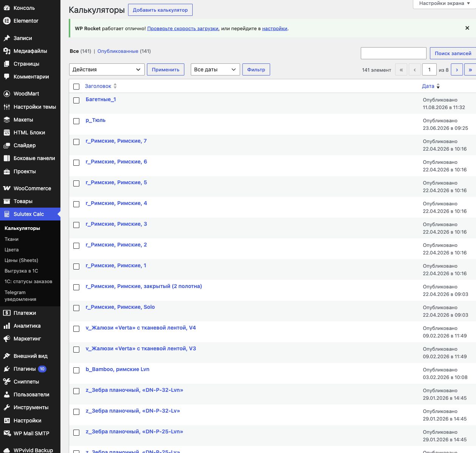Check the box for Багетные_1
476x453 pixels.
coord(76,100)
